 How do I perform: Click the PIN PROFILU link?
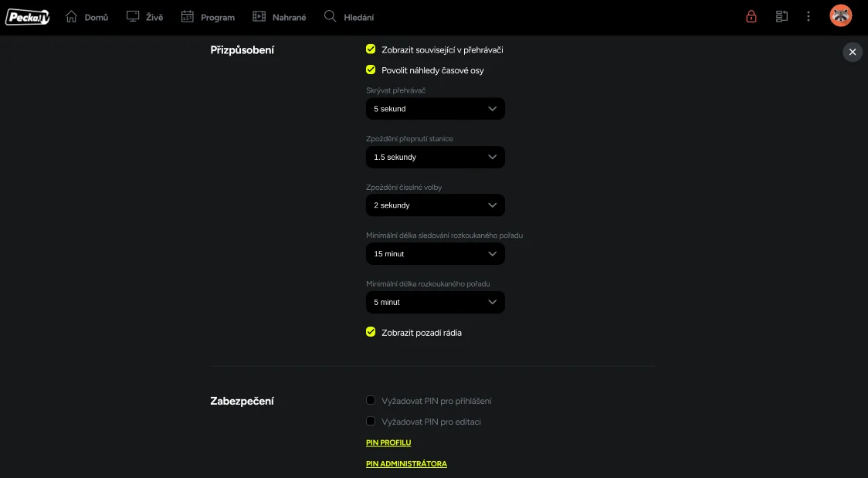coord(388,442)
